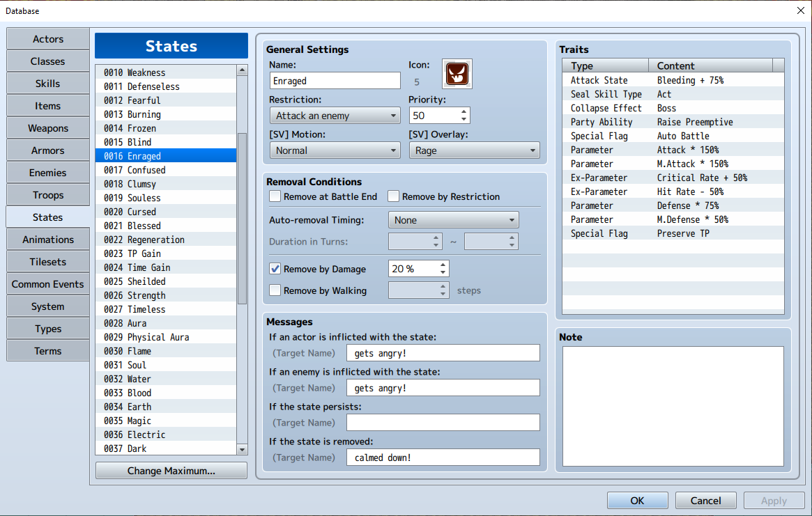Screen dimensions: 812x516
Task: Switch to the Items tab
Action: 47,106
